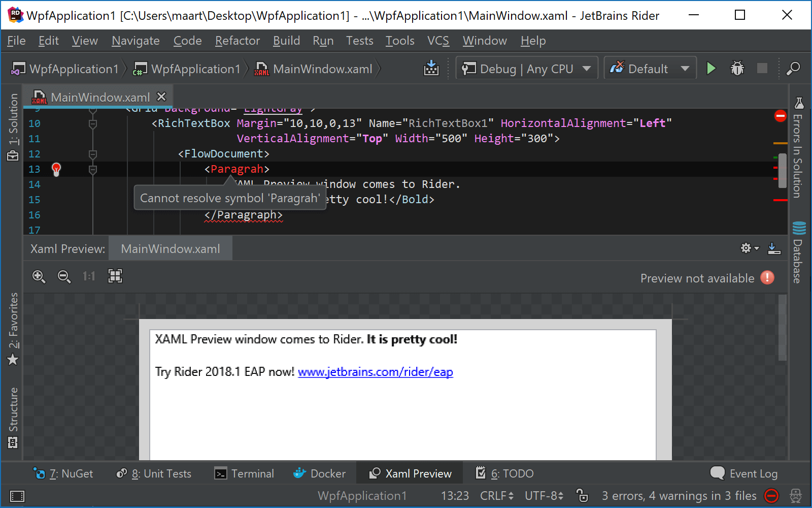Screen dimensions: 812x508
Task: Click line number 16 in the gutter
Action: click(x=35, y=215)
